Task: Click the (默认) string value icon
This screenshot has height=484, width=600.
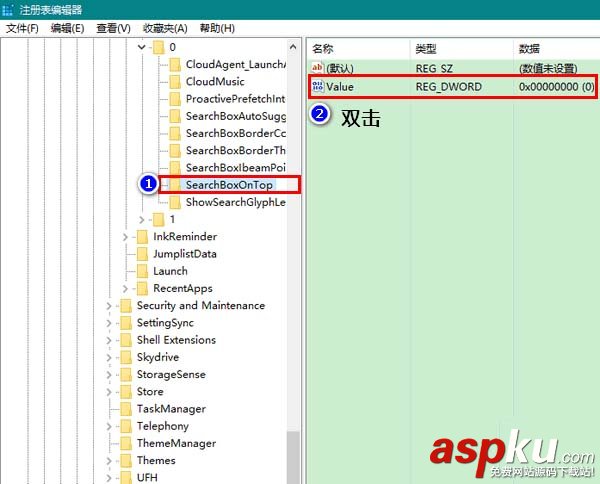Action: pyautogui.click(x=317, y=68)
